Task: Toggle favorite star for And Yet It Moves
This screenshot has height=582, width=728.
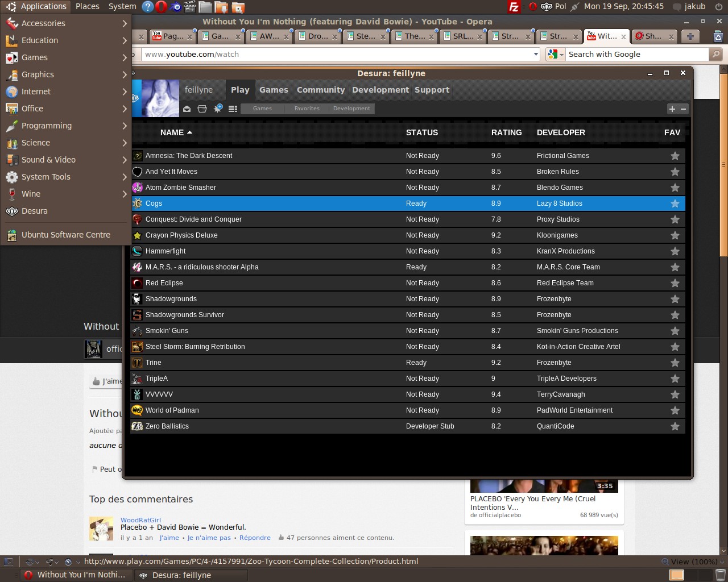Action: point(675,172)
